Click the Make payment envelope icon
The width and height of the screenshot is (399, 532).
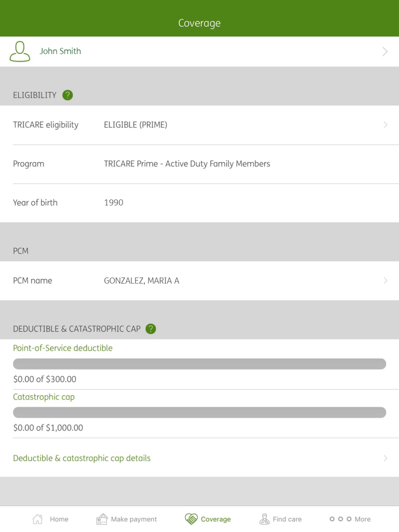tap(101, 518)
